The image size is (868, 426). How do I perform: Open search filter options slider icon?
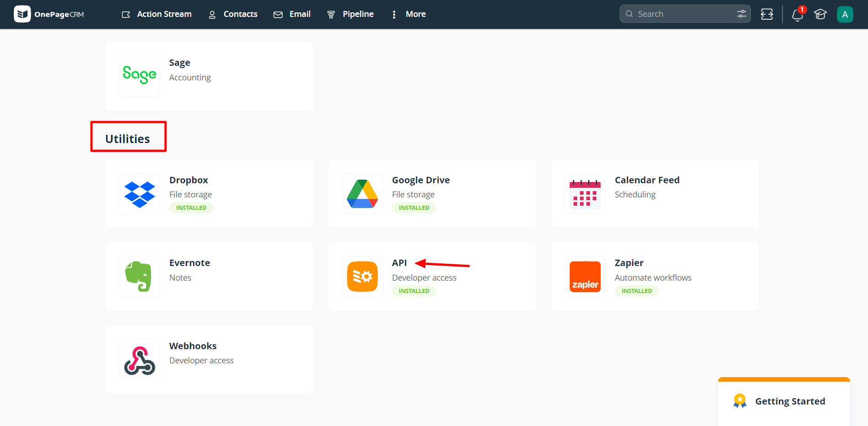pos(741,14)
